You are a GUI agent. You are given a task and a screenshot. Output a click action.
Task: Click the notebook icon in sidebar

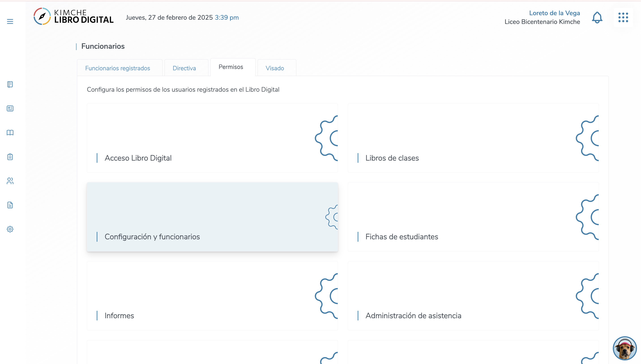(x=10, y=85)
